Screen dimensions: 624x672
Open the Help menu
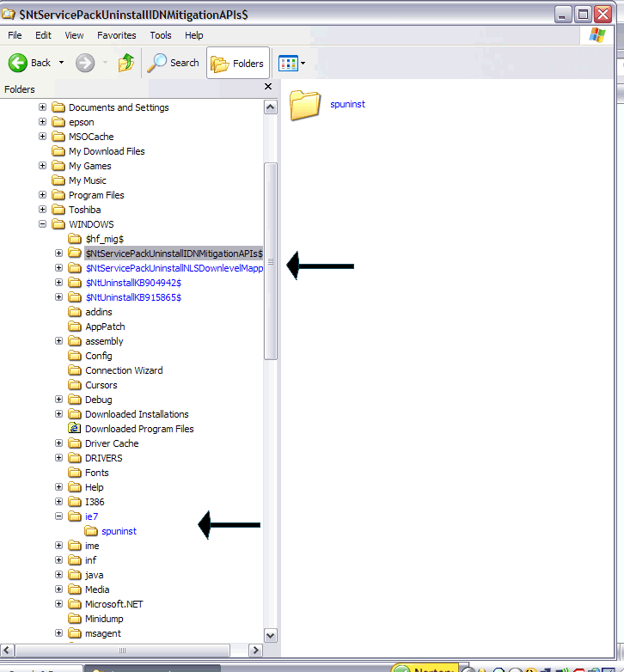(x=193, y=35)
